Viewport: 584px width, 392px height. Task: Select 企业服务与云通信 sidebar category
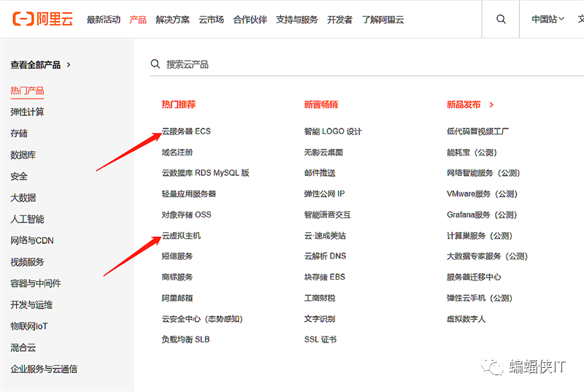coord(44,369)
